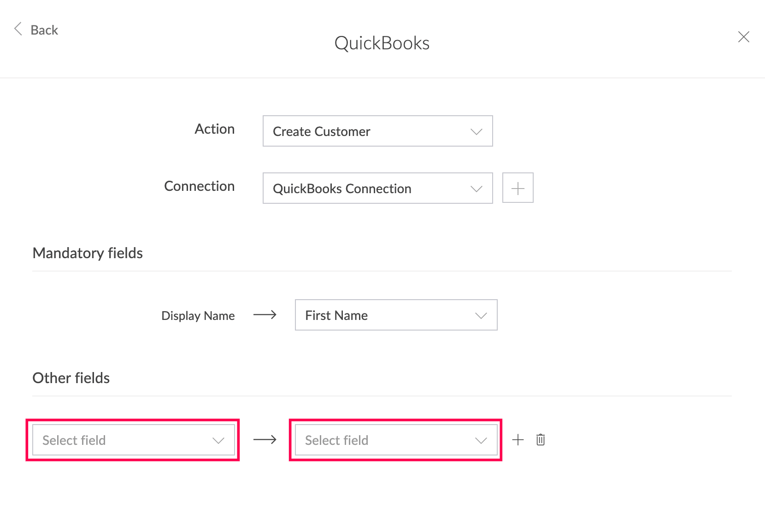Expand the chevron on the Action dropdown
This screenshot has width=765, height=532.
(477, 132)
